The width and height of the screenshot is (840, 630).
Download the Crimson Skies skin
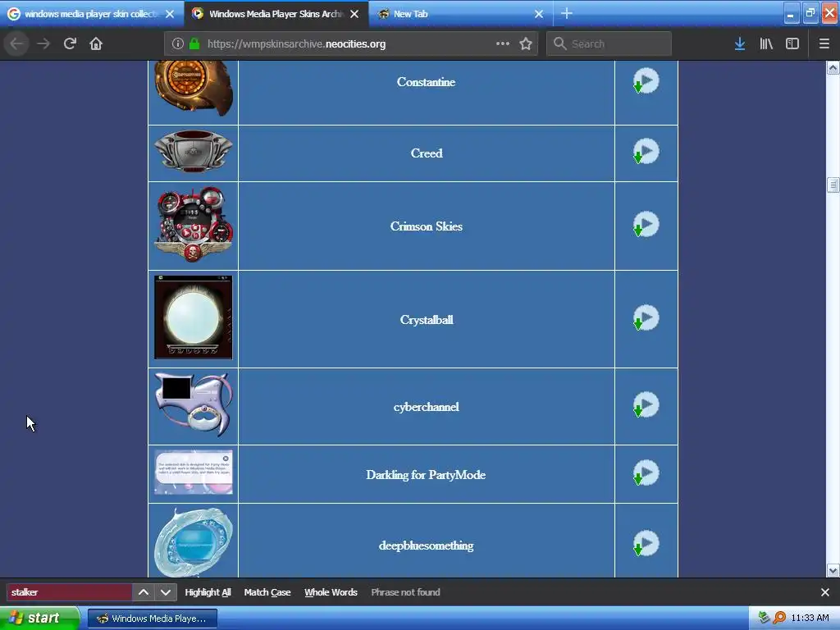tap(646, 225)
